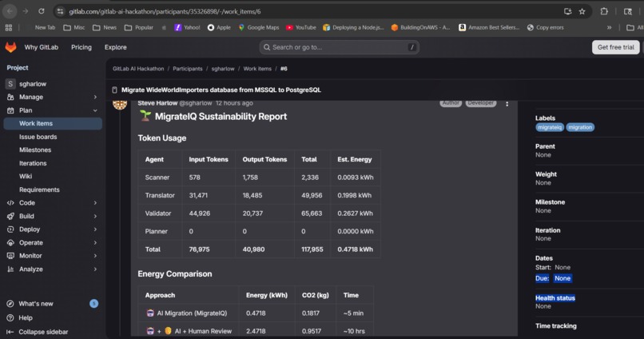Open the browser extensions puzzle icon

pos(604,11)
